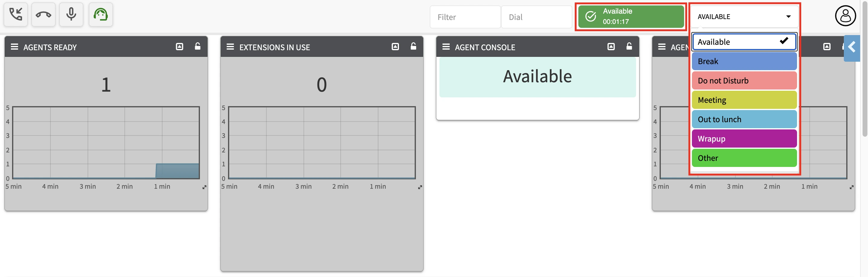Choose the Out to lunch status
Viewport: 868px width, 277px height.
click(744, 119)
